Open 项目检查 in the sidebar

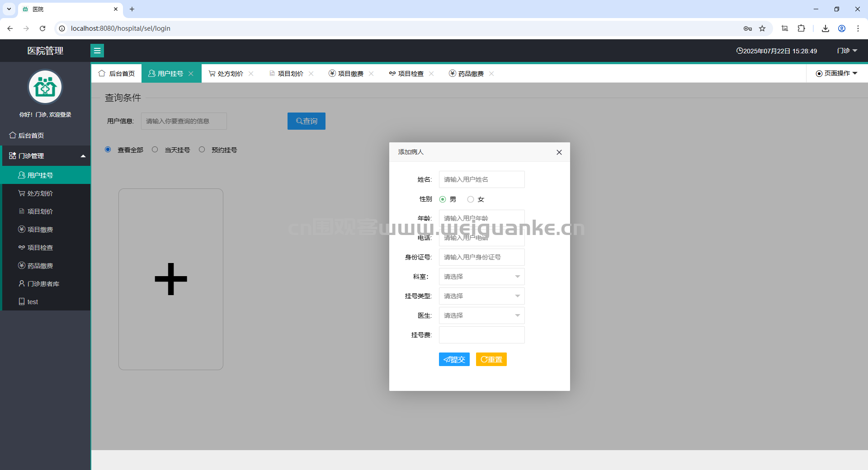click(x=46, y=248)
